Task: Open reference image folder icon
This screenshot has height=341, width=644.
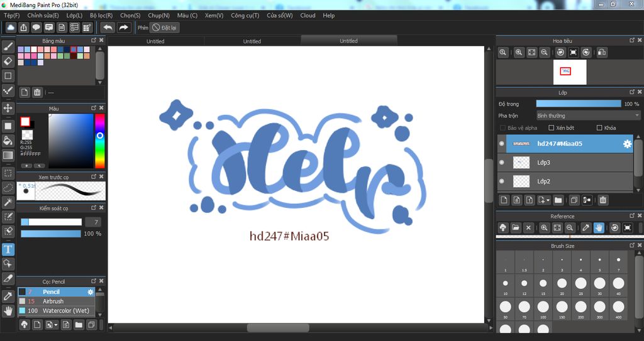Action: [516, 228]
